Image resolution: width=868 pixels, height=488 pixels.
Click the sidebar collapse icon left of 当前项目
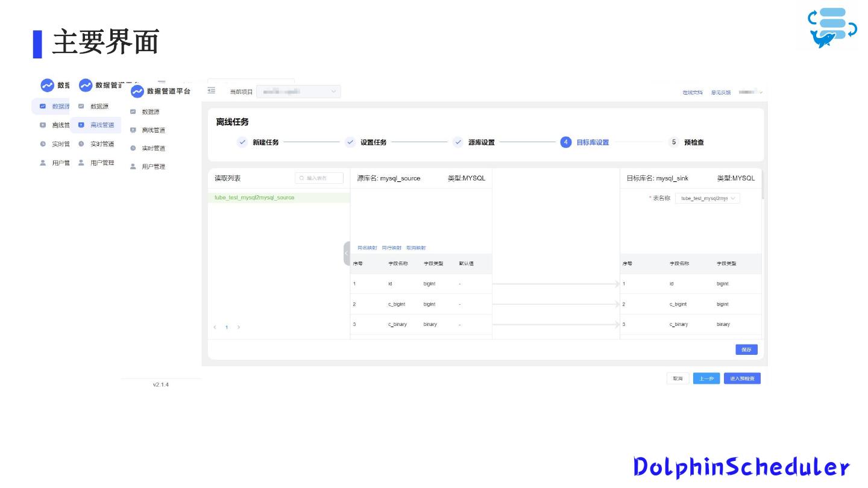coord(212,90)
